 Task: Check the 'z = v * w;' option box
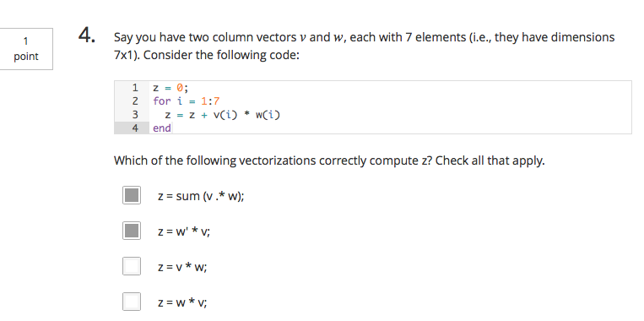coord(132,266)
